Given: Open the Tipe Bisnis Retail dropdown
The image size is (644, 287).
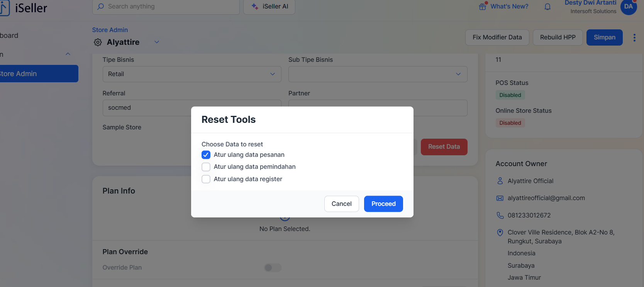Looking at the screenshot, I should tap(192, 74).
